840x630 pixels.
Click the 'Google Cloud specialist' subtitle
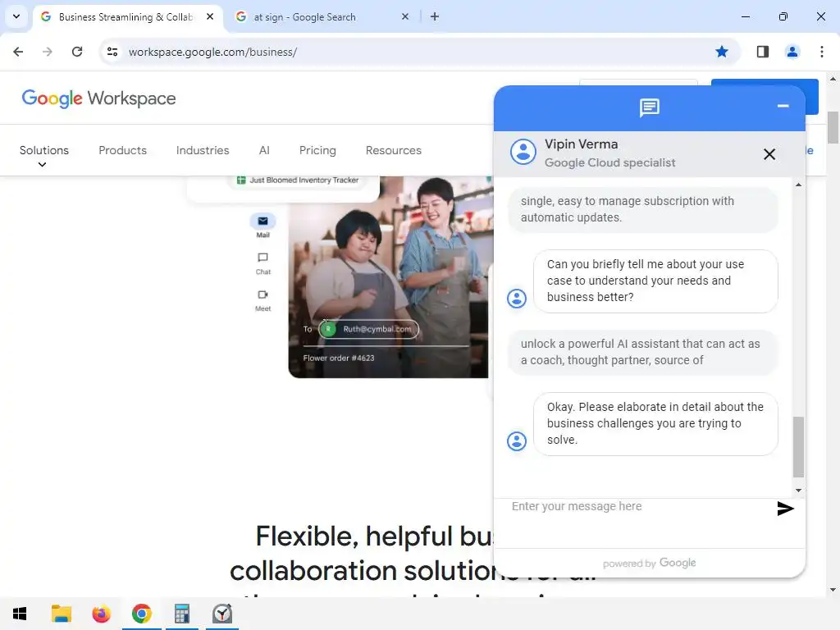[609, 162]
